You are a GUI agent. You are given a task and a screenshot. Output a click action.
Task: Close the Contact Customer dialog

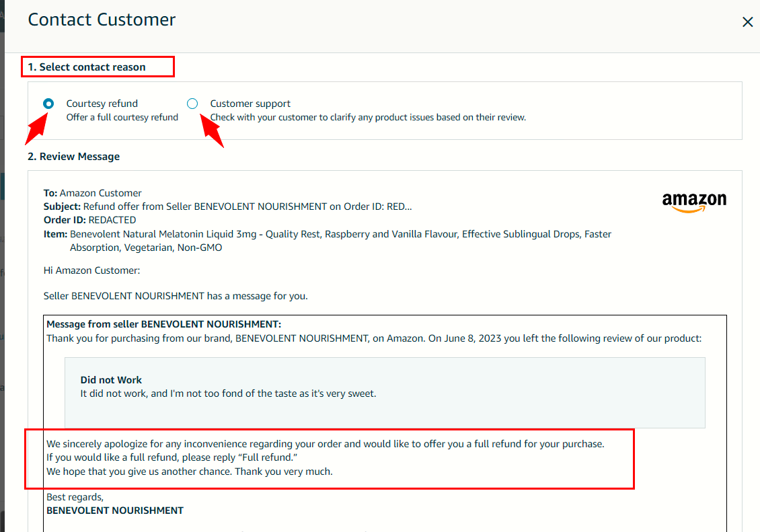tap(747, 22)
